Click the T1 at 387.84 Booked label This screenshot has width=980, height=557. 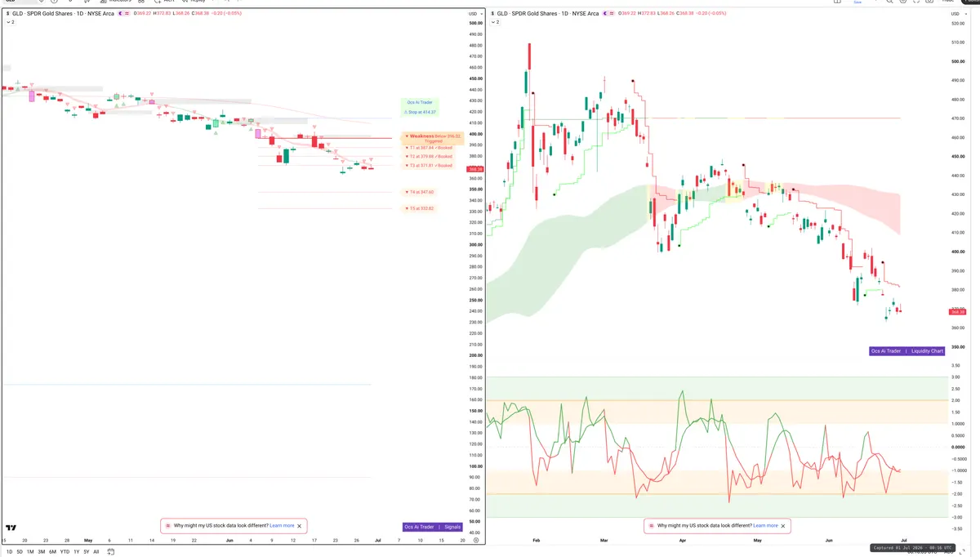429,148
